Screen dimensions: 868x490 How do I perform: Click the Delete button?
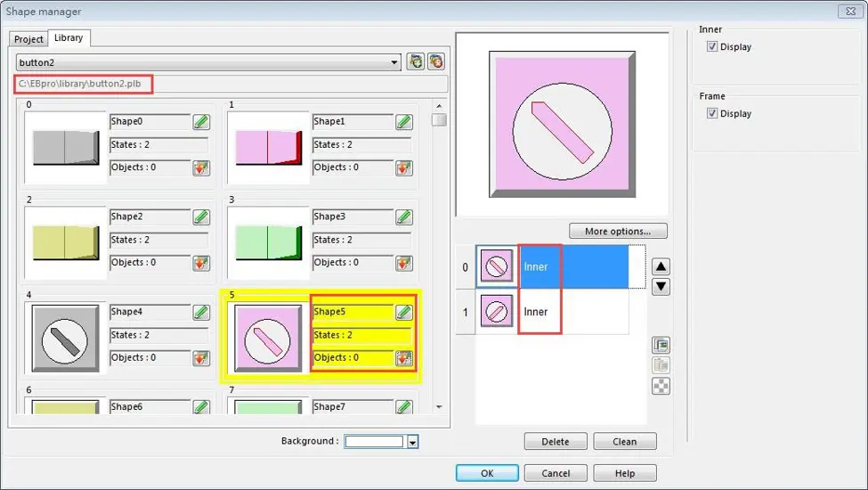[x=556, y=441]
